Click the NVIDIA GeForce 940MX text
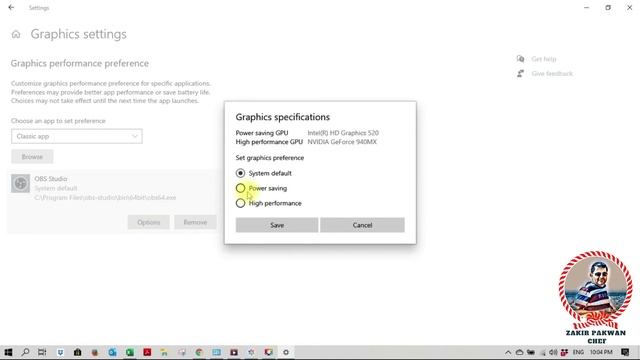Screen dimensions: 640x360 pyautogui.click(x=342, y=142)
